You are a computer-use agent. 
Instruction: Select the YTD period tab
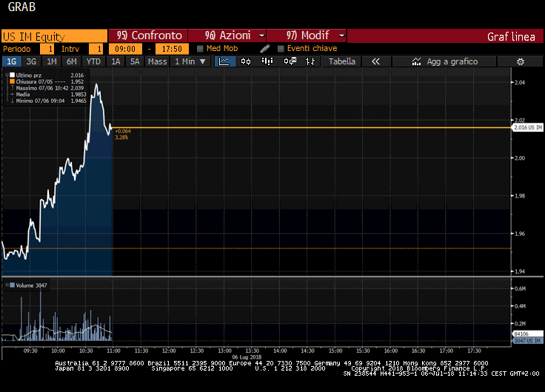[x=93, y=61]
